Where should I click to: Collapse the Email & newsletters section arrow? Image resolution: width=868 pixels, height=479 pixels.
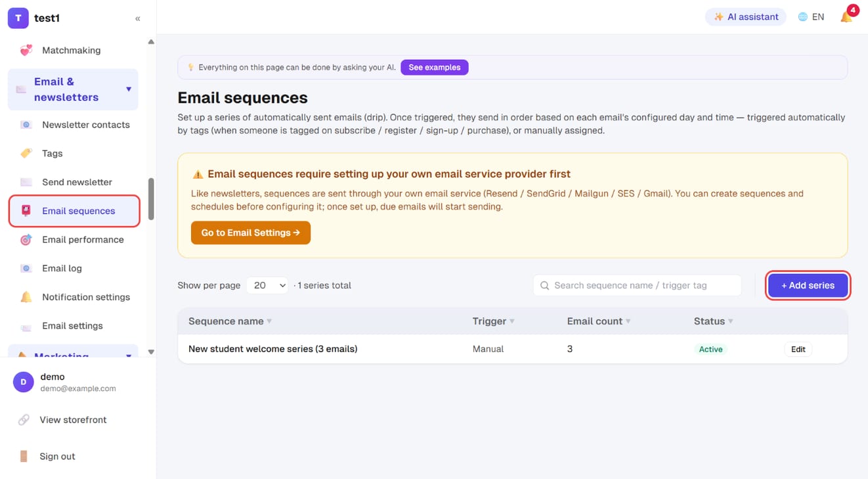tap(129, 89)
